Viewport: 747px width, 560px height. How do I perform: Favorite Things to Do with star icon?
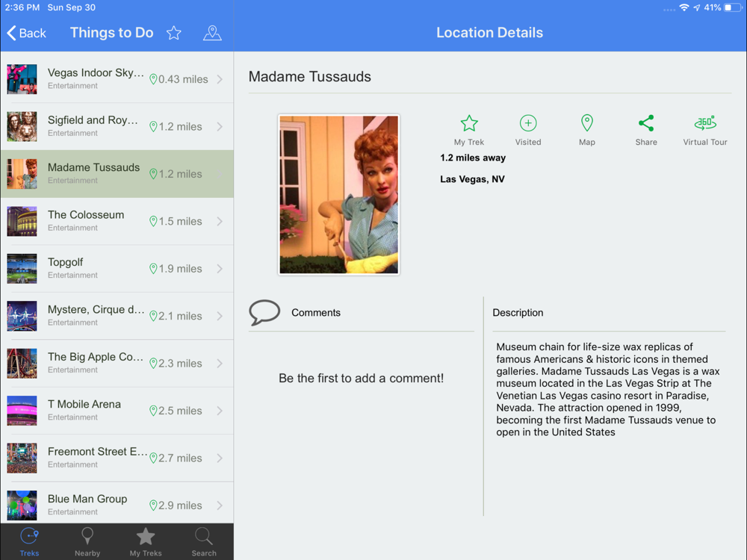point(174,33)
